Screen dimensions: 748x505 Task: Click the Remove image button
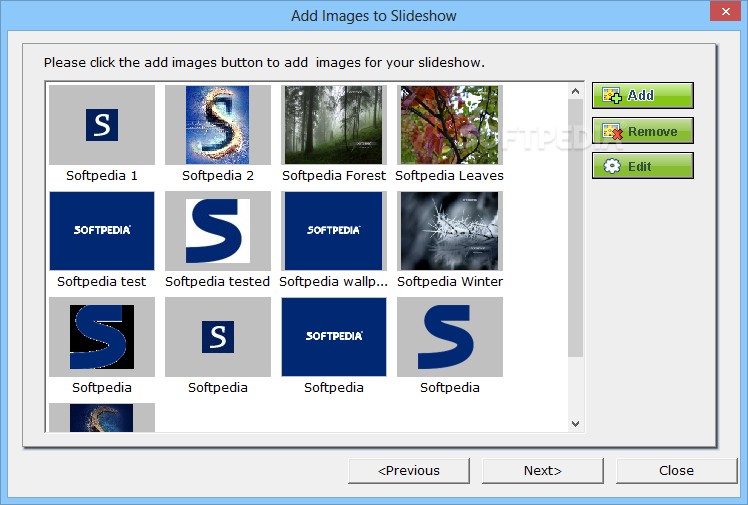point(643,131)
